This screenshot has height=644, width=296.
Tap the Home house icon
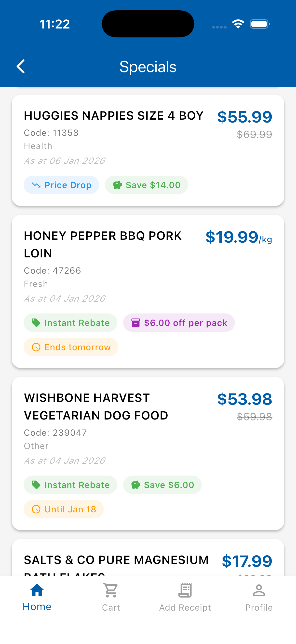click(37, 590)
